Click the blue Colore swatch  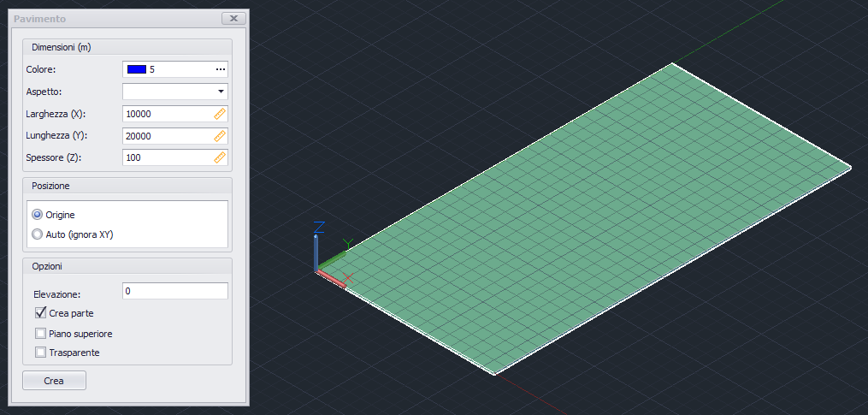(x=137, y=69)
